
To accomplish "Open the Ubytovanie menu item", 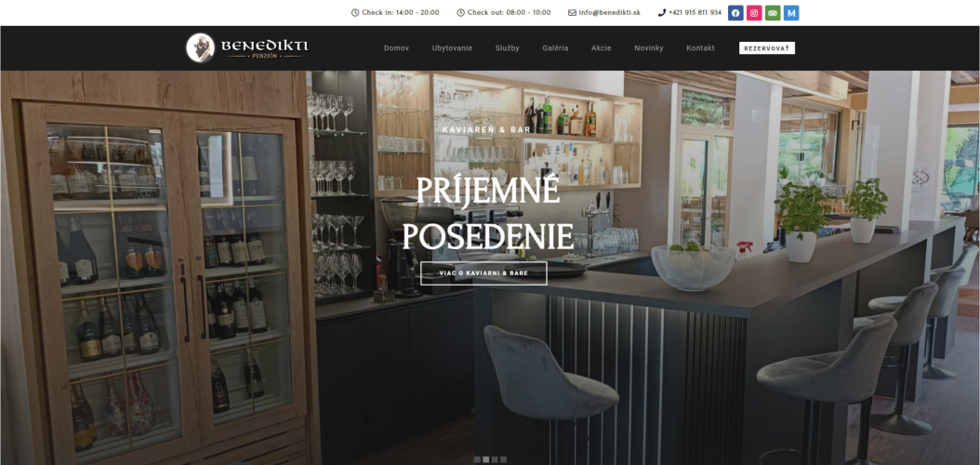I will [x=452, y=48].
